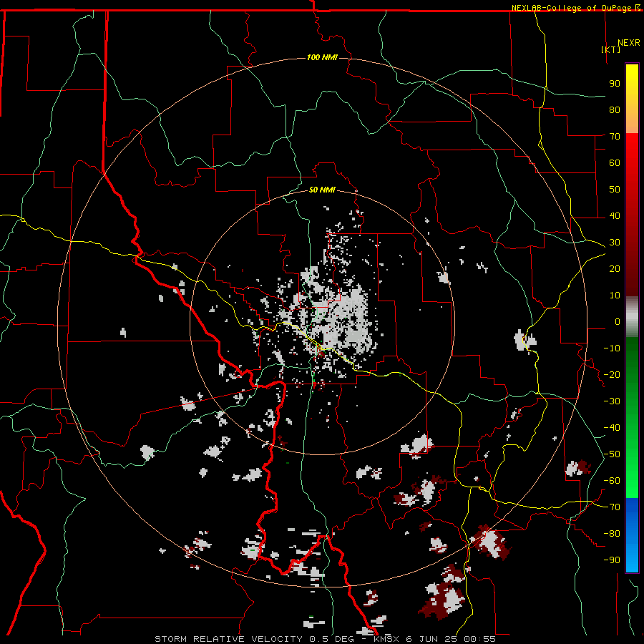Click the -60 scale value
The height and width of the screenshot is (644, 644).
612,481
